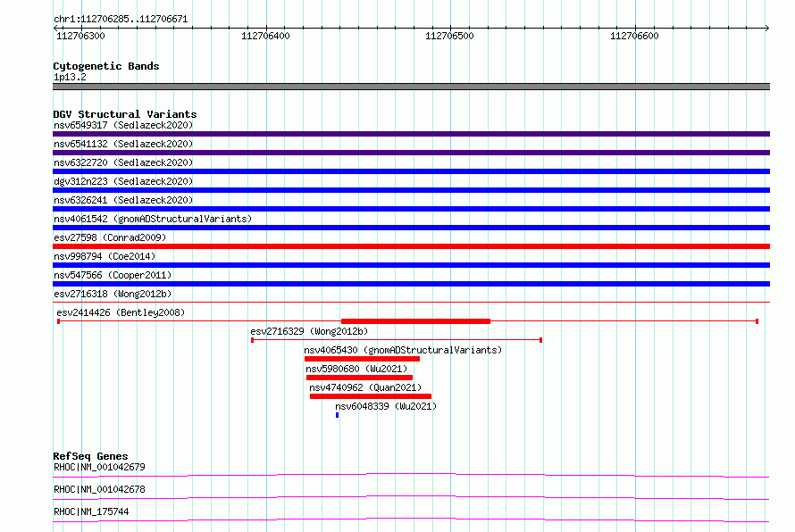Click the 112706500 ruler position label
Screen dimensions: 795x532
[x=449, y=36]
